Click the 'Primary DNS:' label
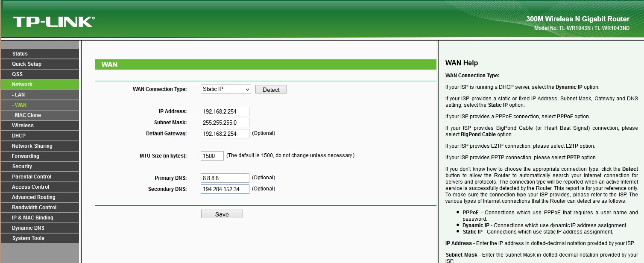This screenshot has height=263, width=644. pos(171,178)
